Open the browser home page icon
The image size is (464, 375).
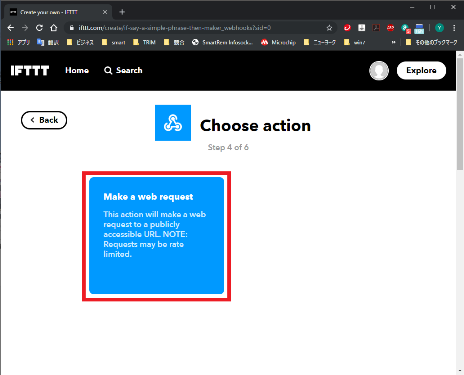click(x=54, y=28)
